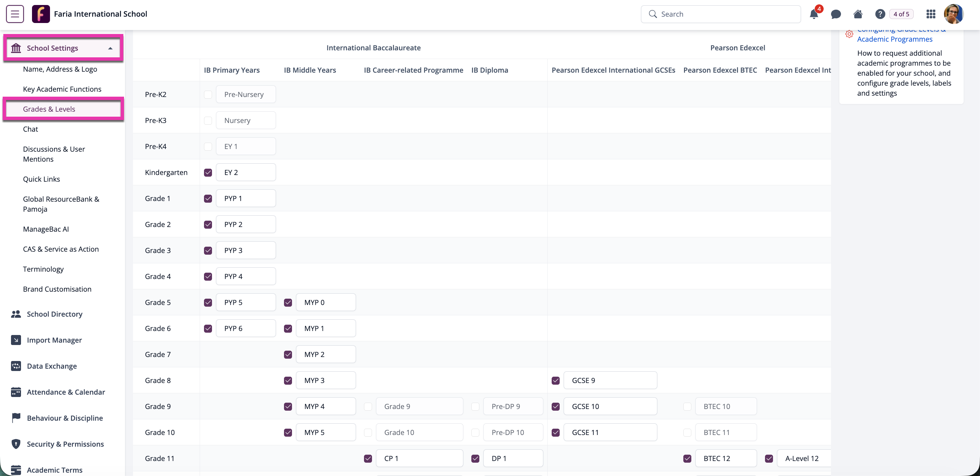Click the Pearson Edexcel International GCSEs header
Image resolution: width=980 pixels, height=476 pixels.
(x=613, y=70)
